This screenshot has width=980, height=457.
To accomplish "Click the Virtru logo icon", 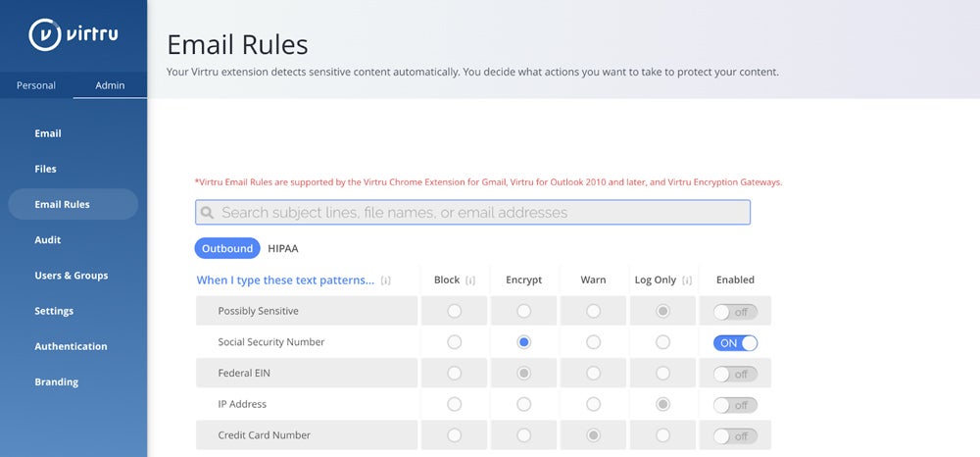I will pos(46,34).
